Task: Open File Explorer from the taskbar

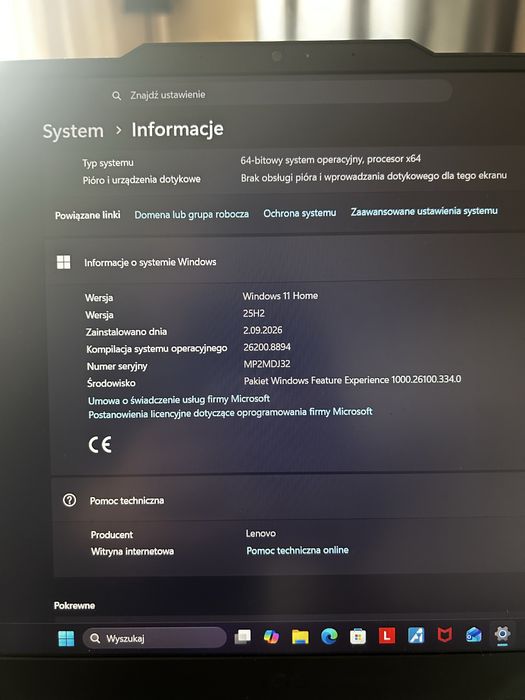Action: (x=300, y=637)
